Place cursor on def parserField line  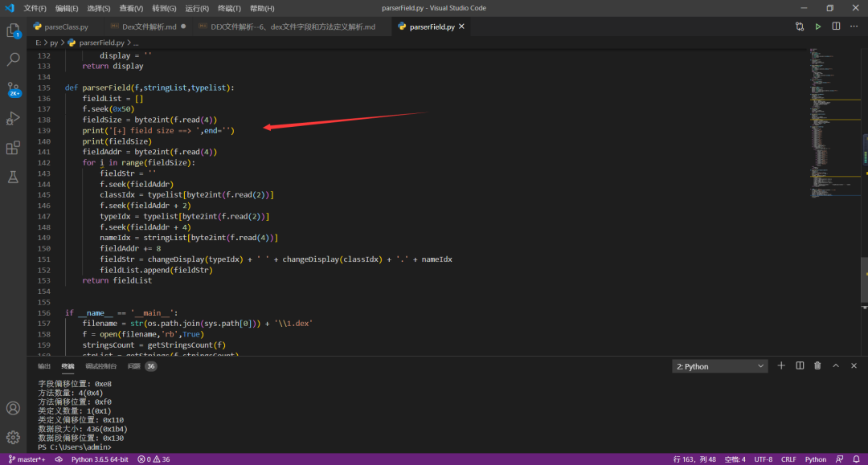point(149,88)
